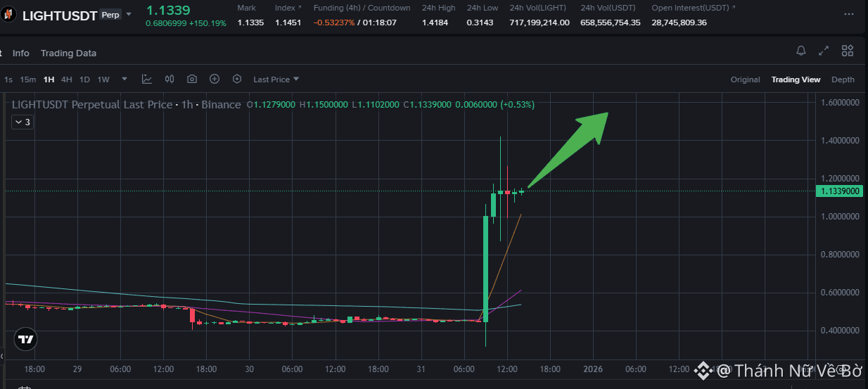The height and width of the screenshot is (389, 868).
Task: Click the plus circle compare icon
Action: pyautogui.click(x=215, y=79)
